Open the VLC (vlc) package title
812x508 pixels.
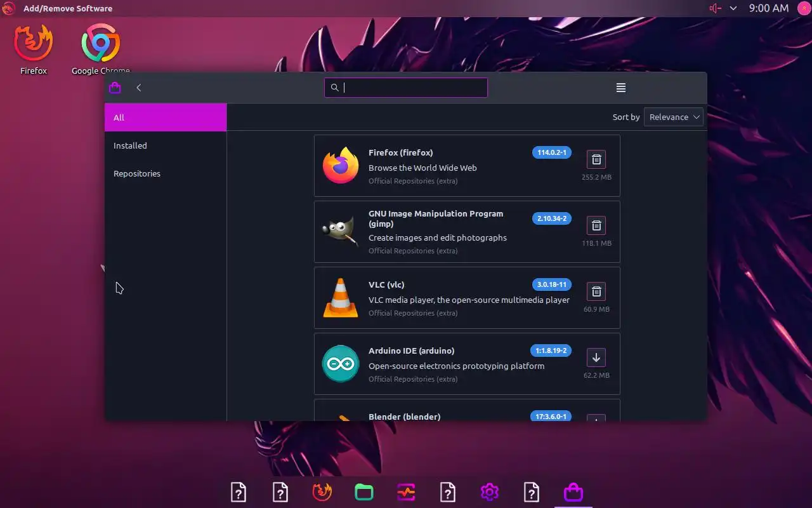[386, 284]
